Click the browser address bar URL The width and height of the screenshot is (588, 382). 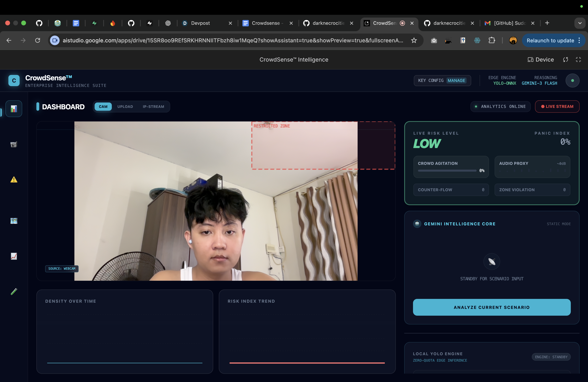(x=232, y=41)
